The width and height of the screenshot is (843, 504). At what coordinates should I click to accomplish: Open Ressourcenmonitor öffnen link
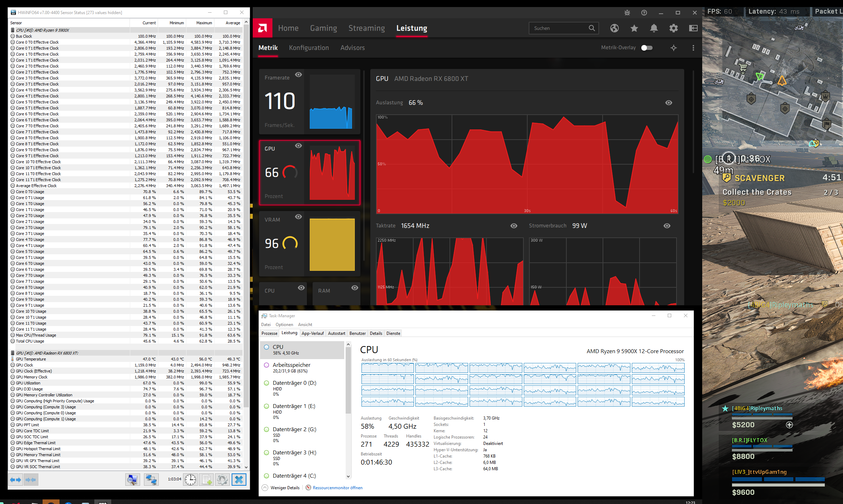[x=337, y=488]
